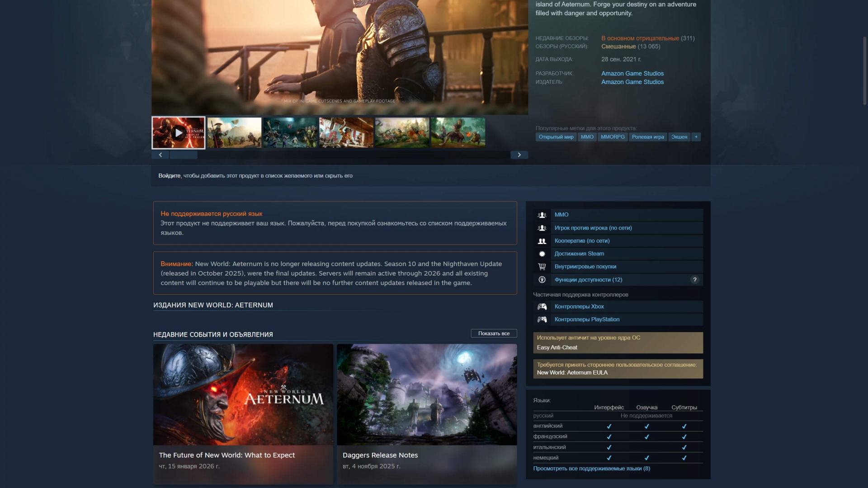Expand more tags with the plus button

tap(696, 137)
